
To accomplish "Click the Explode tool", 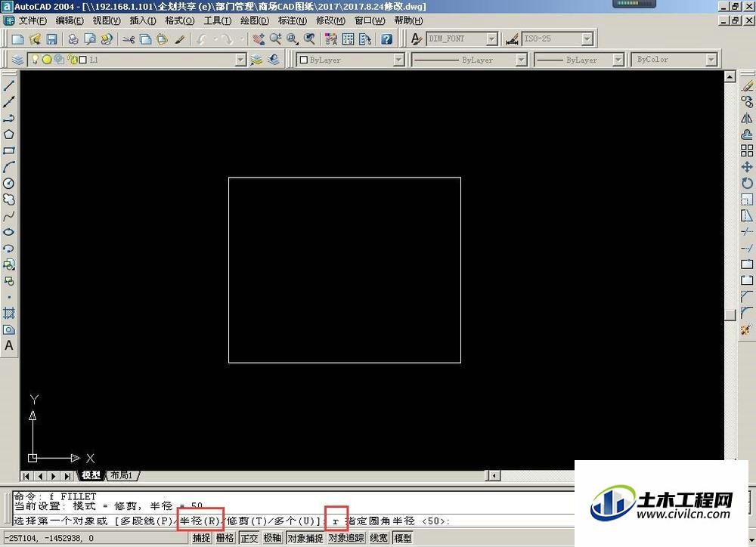I will [x=747, y=329].
